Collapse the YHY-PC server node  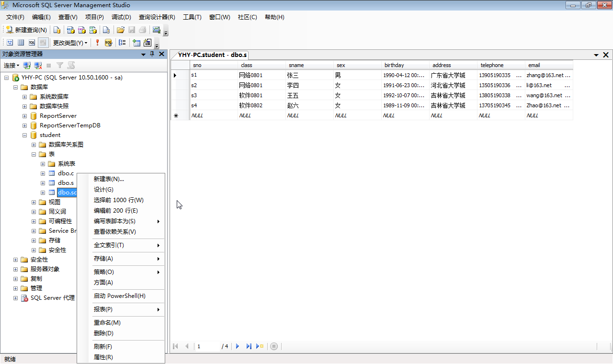[x=6, y=78]
